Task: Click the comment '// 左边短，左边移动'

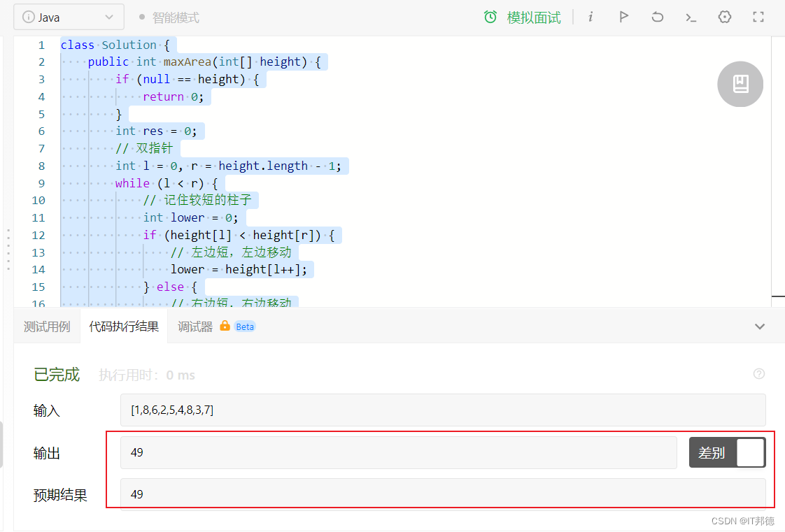Action: coord(231,252)
